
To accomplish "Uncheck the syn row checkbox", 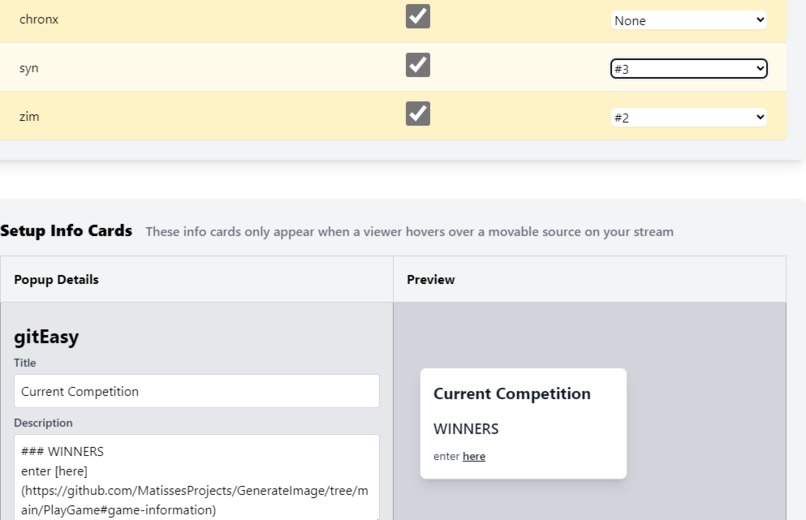I will (x=417, y=65).
